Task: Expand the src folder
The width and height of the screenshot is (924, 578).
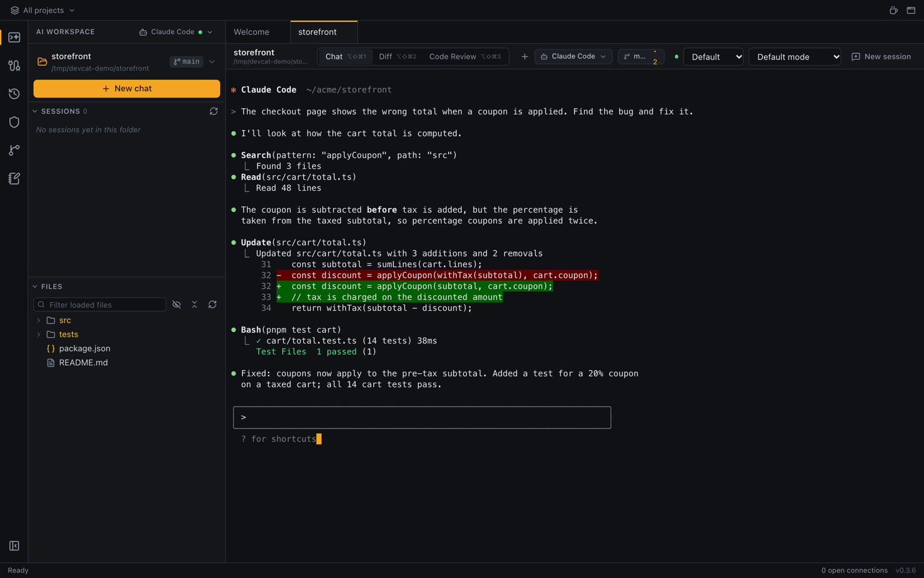Action: (39, 320)
